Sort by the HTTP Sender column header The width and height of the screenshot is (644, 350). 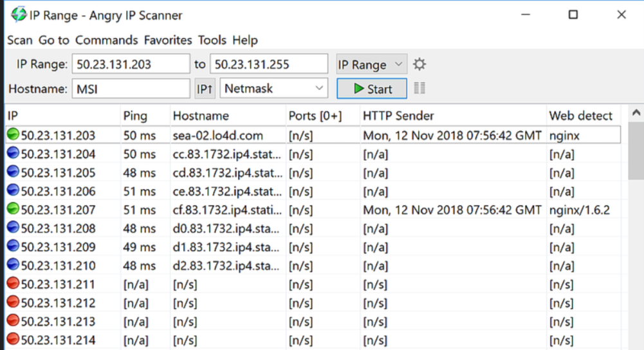point(454,116)
